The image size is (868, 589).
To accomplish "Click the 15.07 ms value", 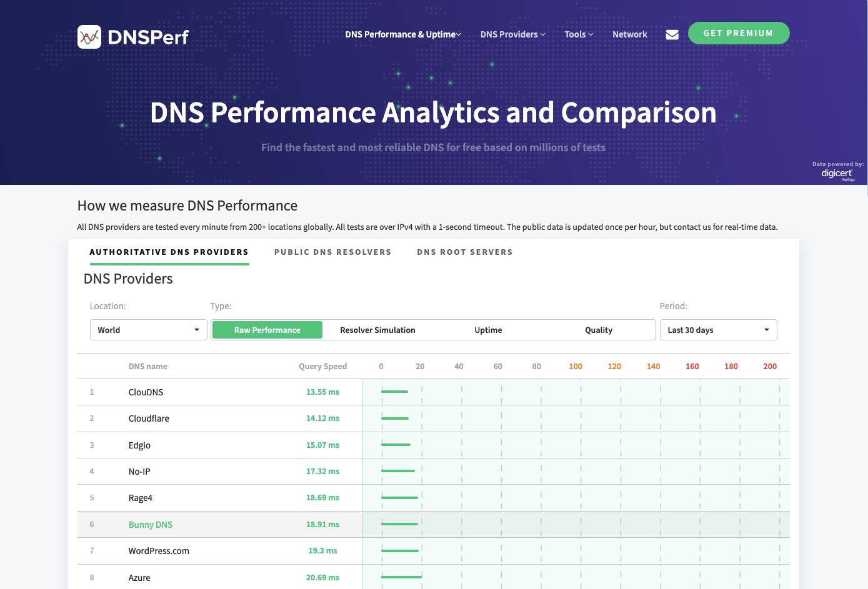I will 322,445.
